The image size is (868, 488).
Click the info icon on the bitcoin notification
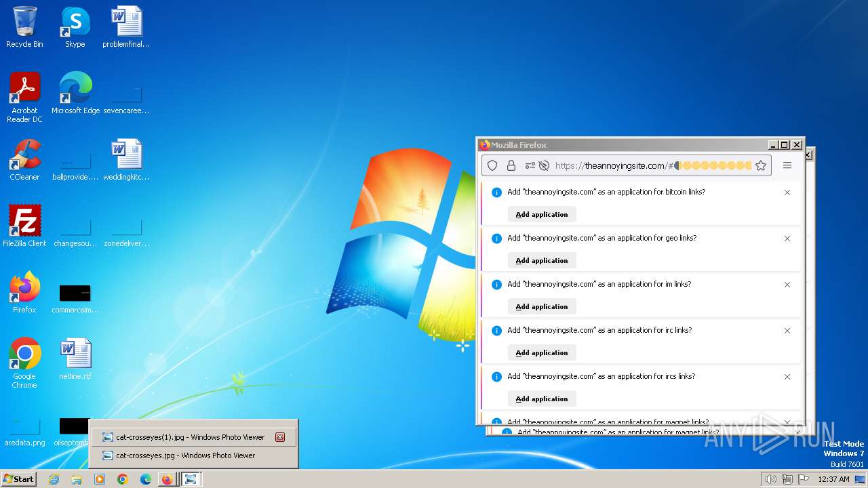(x=496, y=192)
